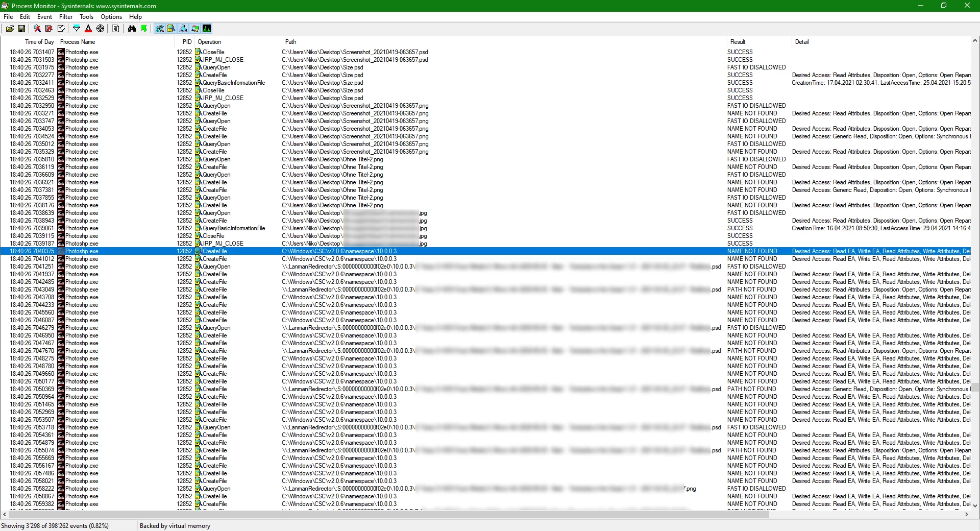
Task: Click the Process Name column header
Action: [116, 42]
